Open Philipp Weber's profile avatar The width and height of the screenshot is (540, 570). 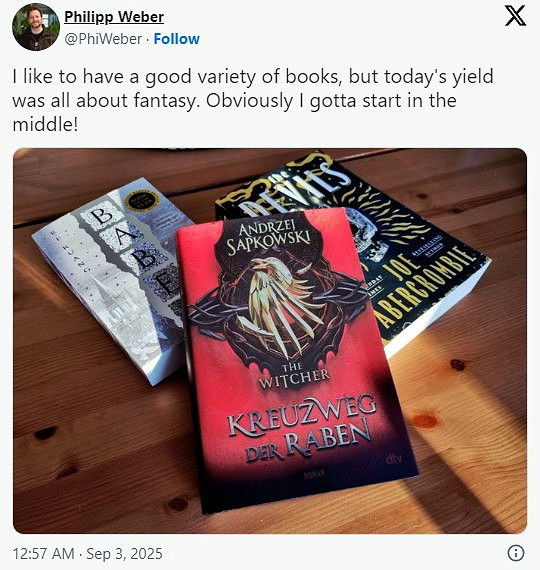pos(36,27)
